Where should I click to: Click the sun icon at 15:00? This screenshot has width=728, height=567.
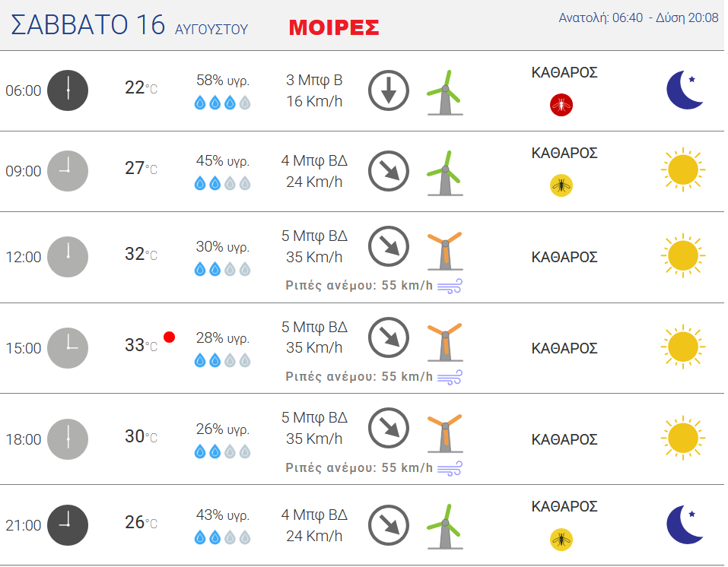coord(683,347)
